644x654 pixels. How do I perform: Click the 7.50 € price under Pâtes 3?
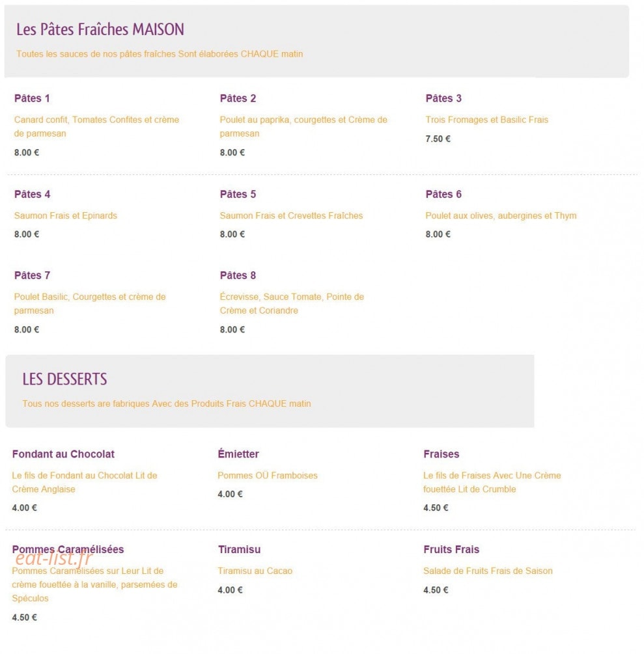[x=438, y=139]
